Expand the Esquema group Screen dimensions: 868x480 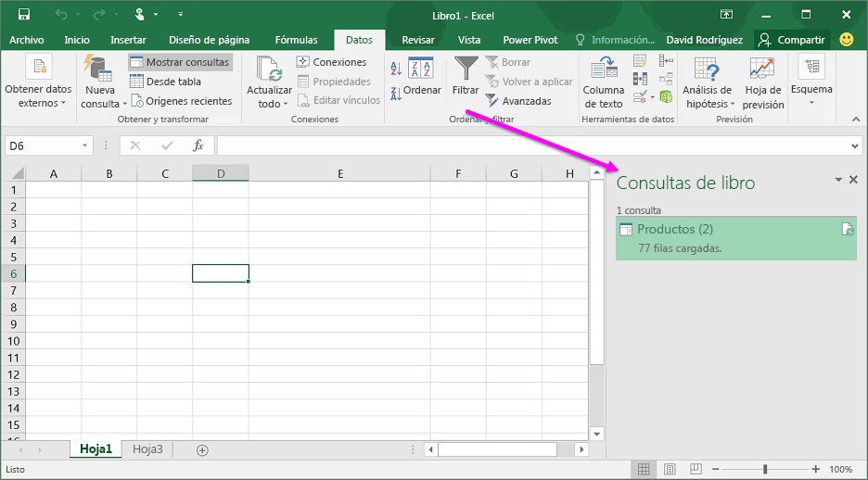click(811, 81)
